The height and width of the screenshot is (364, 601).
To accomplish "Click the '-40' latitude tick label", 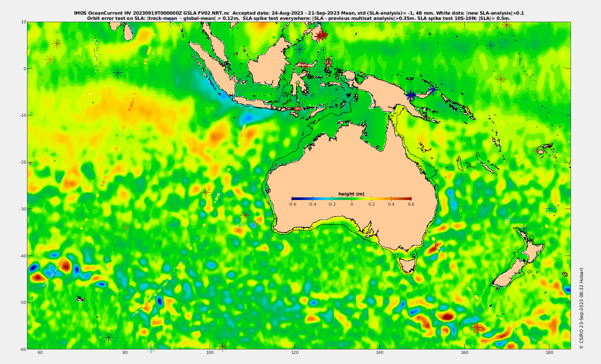I will [23, 256].
